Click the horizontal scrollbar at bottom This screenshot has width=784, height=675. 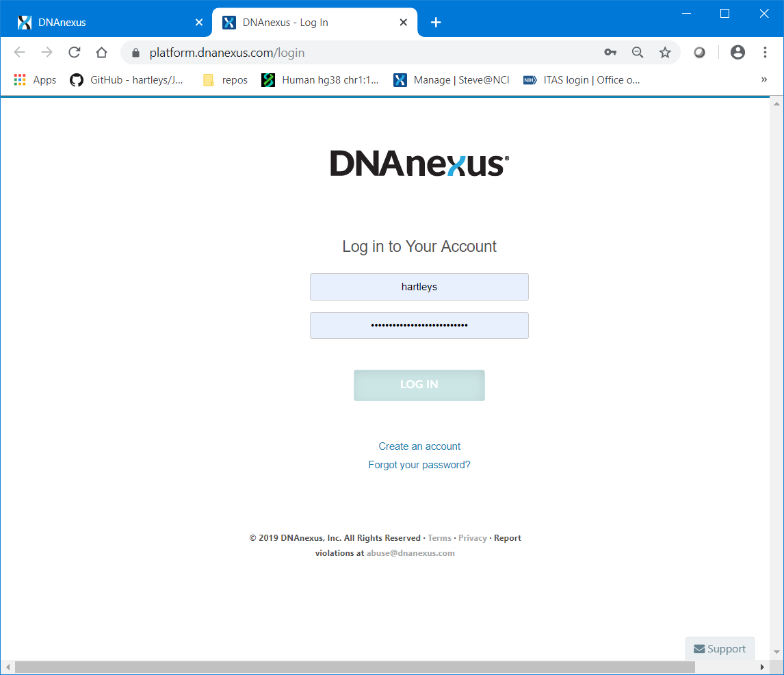(x=354, y=667)
